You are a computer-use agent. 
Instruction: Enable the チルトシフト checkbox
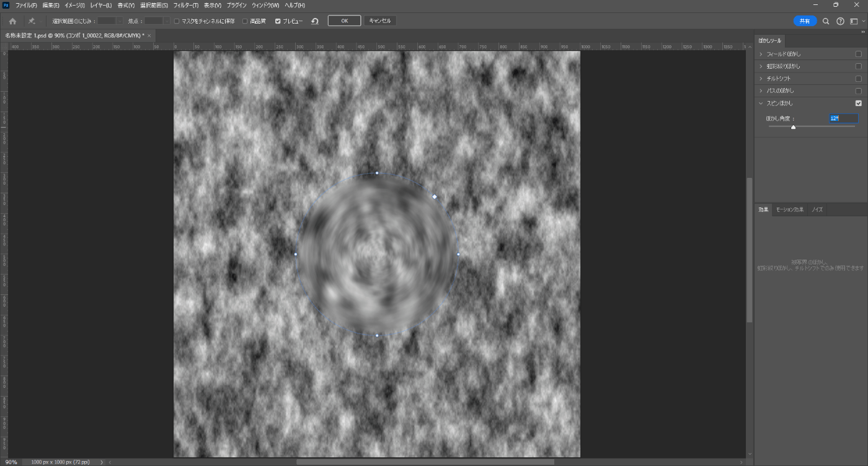[x=859, y=79]
